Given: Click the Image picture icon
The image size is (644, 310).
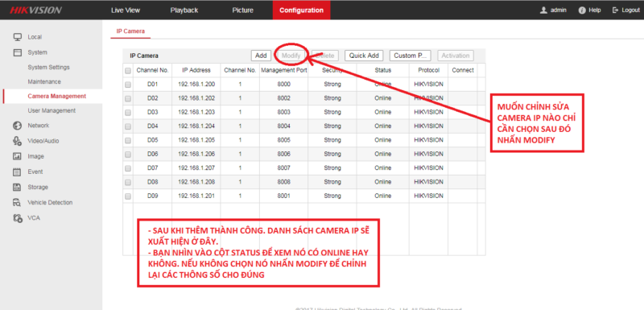Looking at the screenshot, I should [x=17, y=156].
